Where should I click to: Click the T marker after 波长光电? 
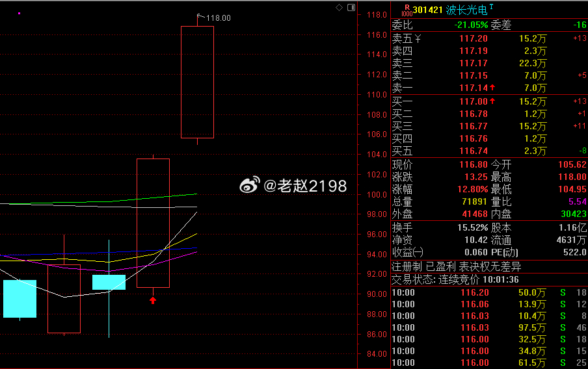(x=491, y=6)
